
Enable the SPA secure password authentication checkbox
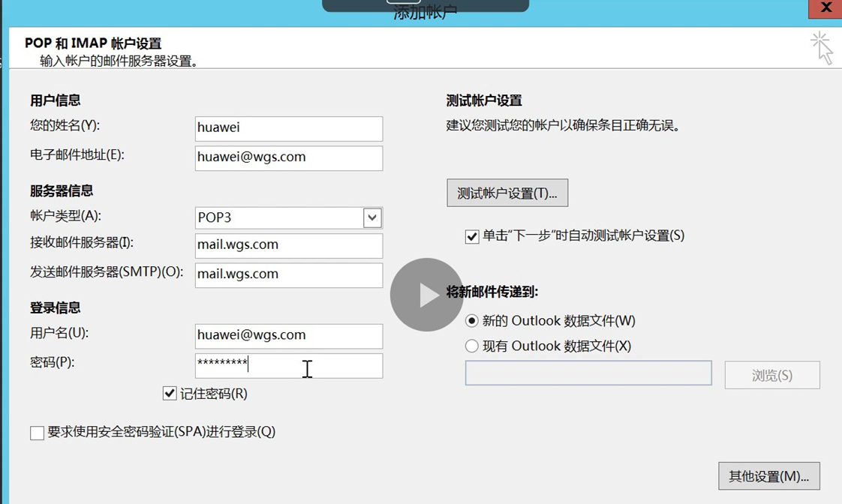37,433
